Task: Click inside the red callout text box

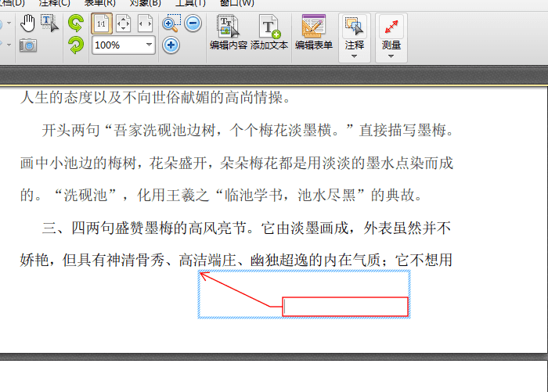Action: 345,307
